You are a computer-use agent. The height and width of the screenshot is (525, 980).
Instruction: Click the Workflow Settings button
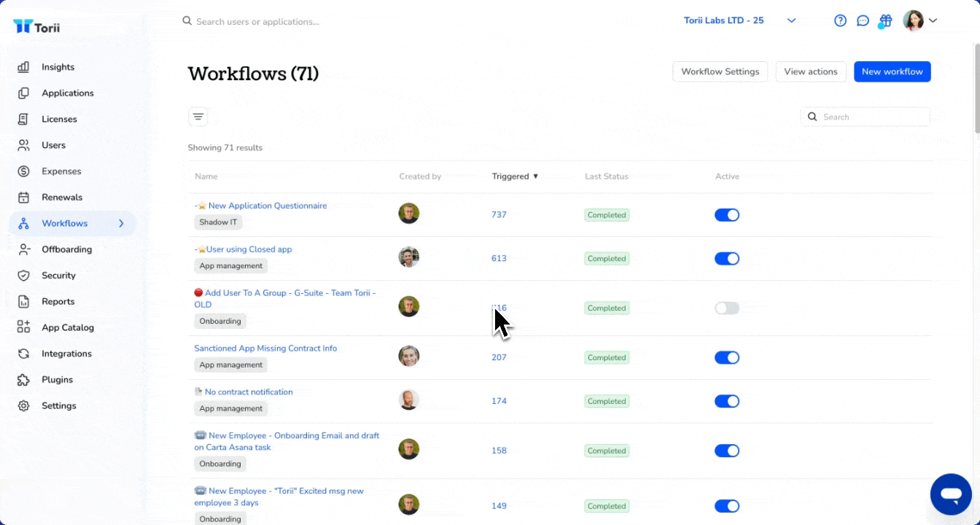(720, 71)
